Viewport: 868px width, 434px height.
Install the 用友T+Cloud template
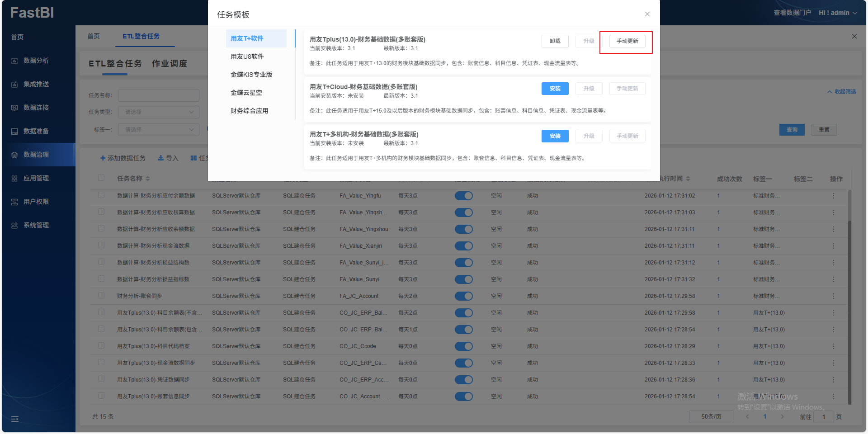(555, 89)
